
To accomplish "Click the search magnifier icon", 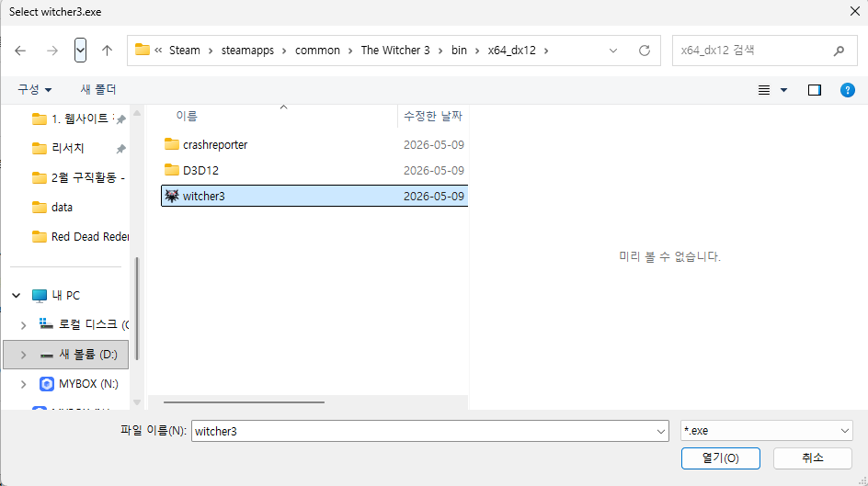I will click(x=839, y=51).
